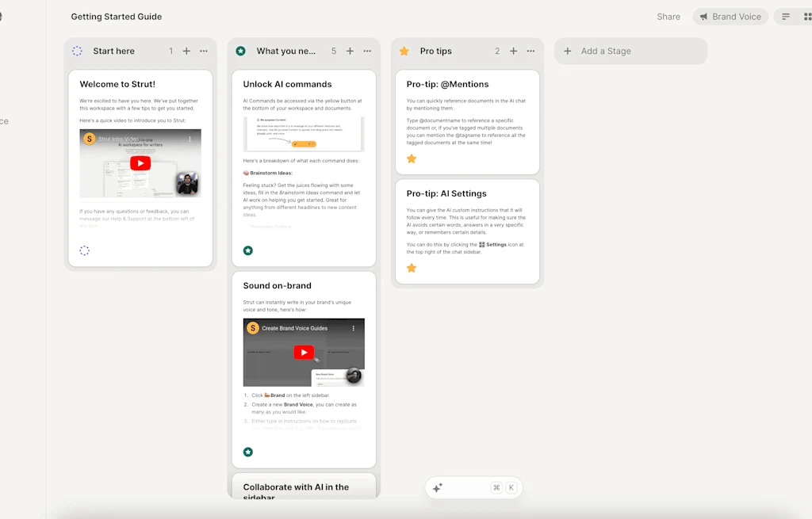Play the Create Brand Voice Guides video

coord(304,353)
